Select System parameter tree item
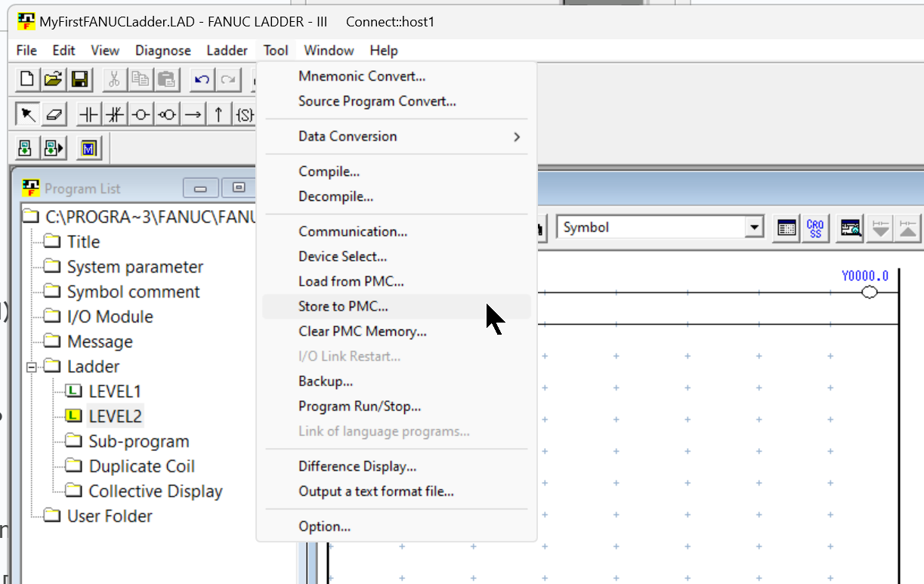The image size is (924, 584). click(x=134, y=267)
